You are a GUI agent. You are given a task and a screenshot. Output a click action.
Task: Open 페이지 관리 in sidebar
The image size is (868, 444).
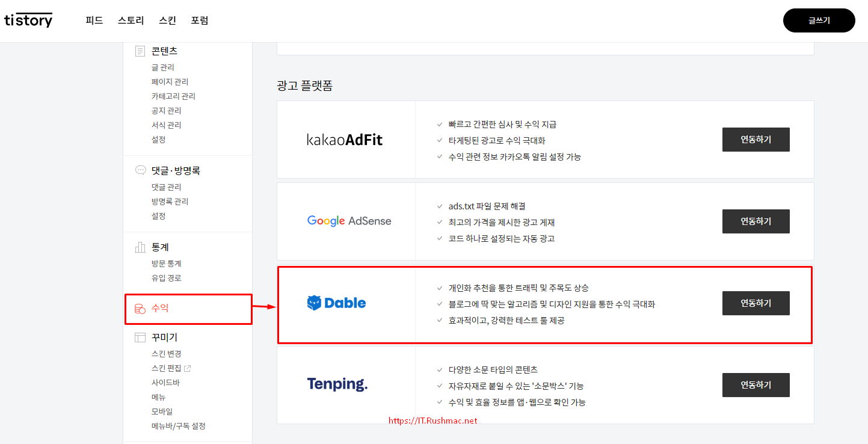coord(170,82)
